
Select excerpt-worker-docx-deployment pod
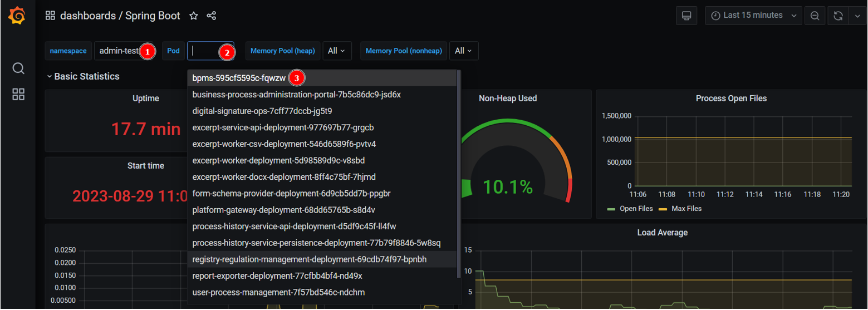coord(322,177)
